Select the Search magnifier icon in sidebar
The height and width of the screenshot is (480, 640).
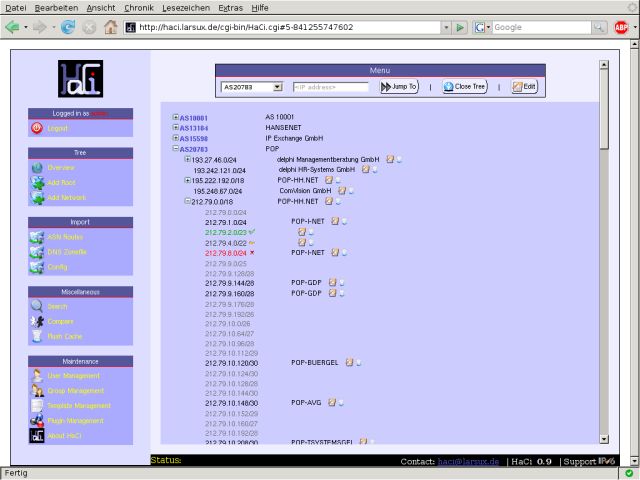pos(37,306)
